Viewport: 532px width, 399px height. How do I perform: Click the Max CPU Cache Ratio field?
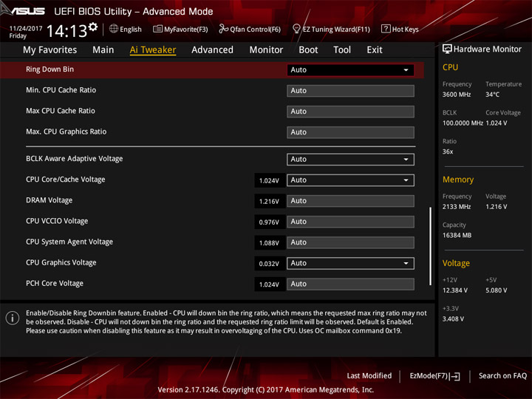coord(350,112)
